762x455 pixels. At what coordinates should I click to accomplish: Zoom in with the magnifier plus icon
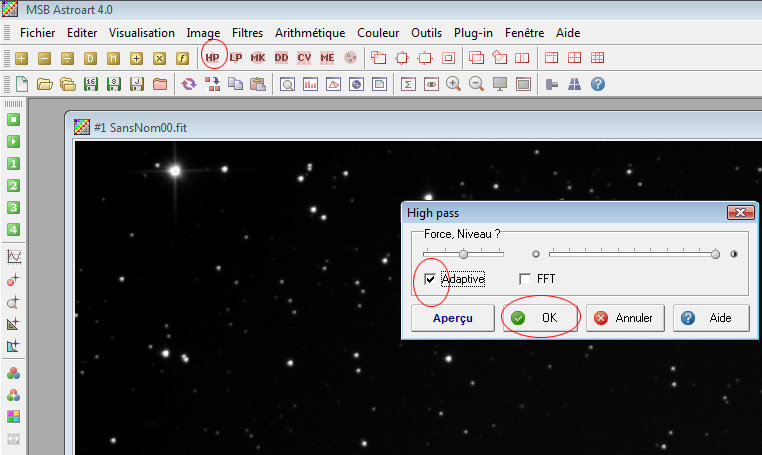(453, 84)
